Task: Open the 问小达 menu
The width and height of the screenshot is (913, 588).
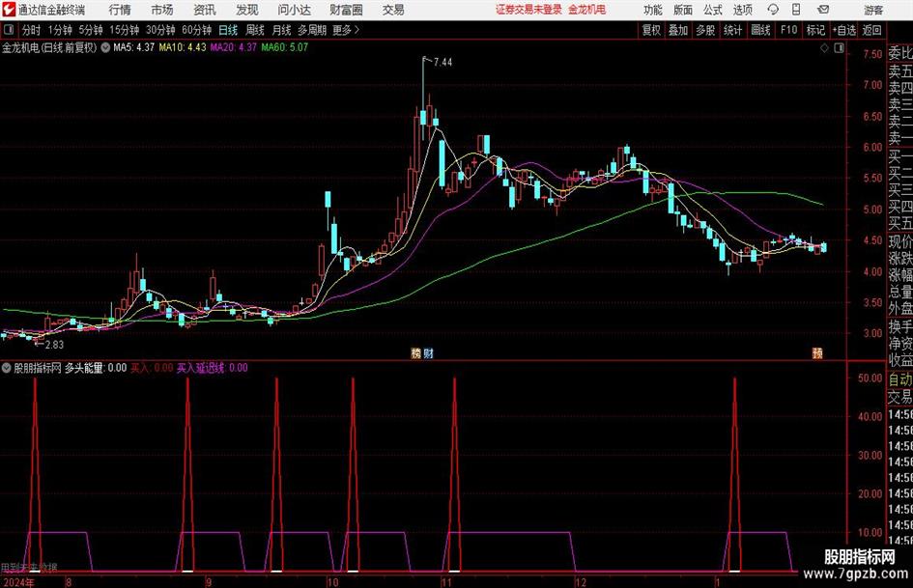Action: (294, 10)
